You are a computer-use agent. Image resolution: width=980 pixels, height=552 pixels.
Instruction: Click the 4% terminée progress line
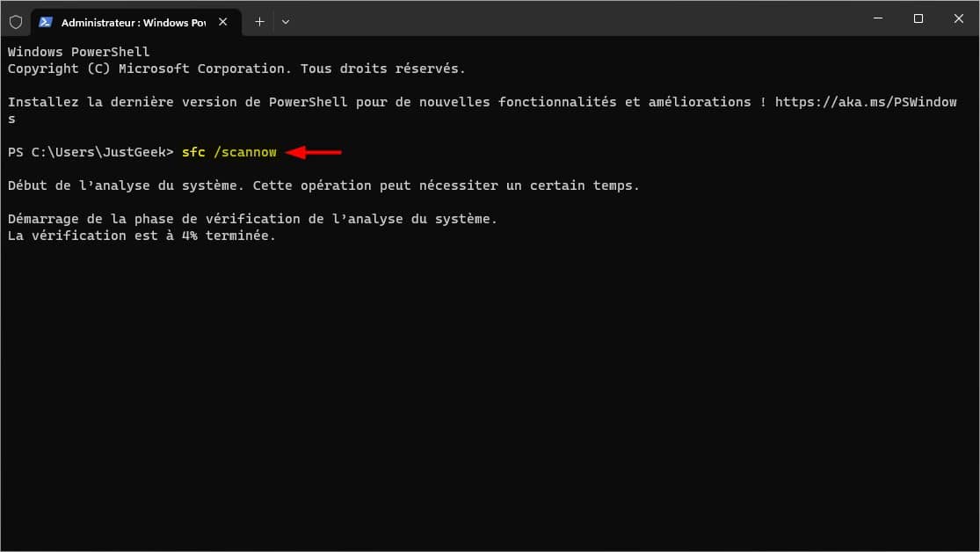click(142, 236)
